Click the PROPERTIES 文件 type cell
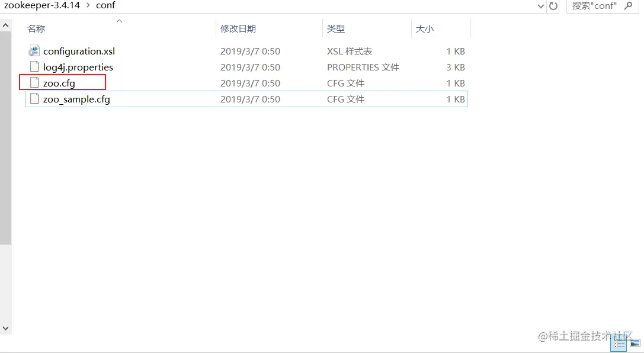This screenshot has height=353, width=644. pos(363,68)
